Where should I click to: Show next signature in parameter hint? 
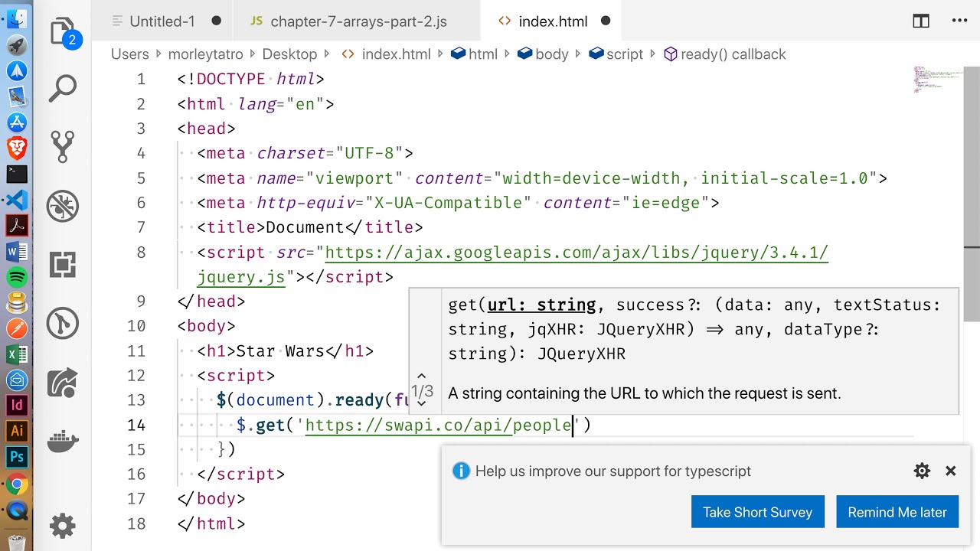pyautogui.click(x=421, y=404)
